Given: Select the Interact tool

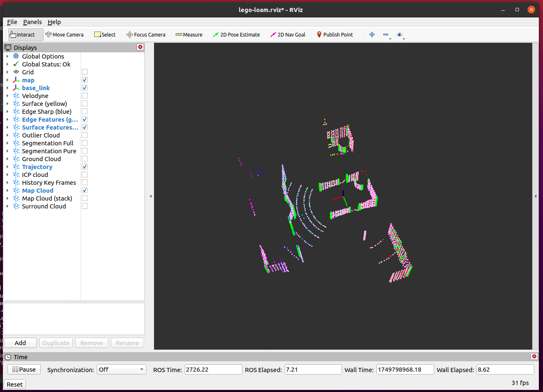Looking at the screenshot, I should 26,34.
